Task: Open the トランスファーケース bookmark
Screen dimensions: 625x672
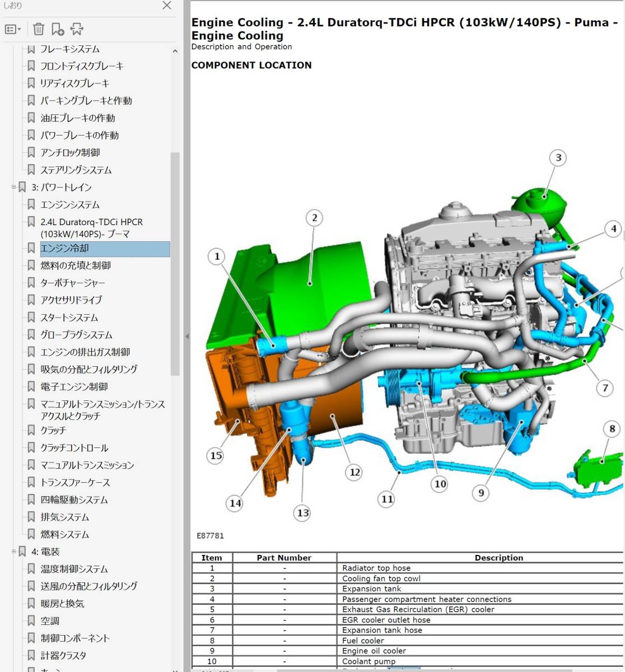Action: point(75,482)
